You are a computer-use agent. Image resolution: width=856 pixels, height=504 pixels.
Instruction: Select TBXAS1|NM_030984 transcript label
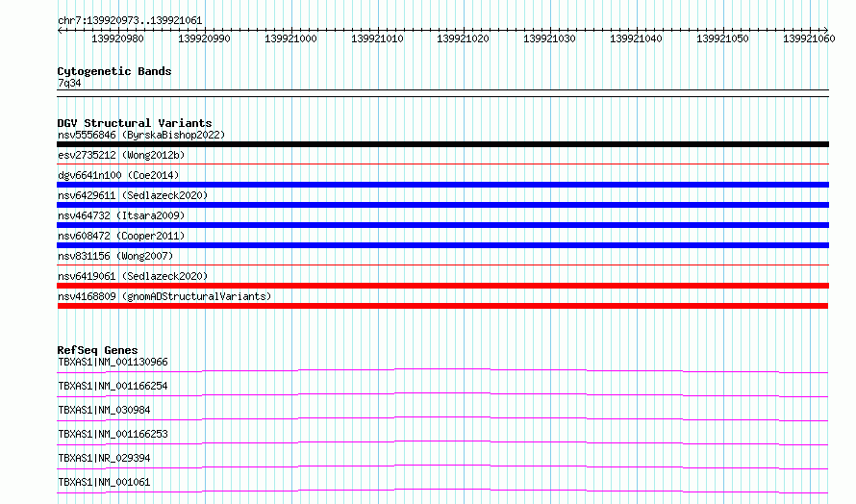pyautogui.click(x=104, y=410)
